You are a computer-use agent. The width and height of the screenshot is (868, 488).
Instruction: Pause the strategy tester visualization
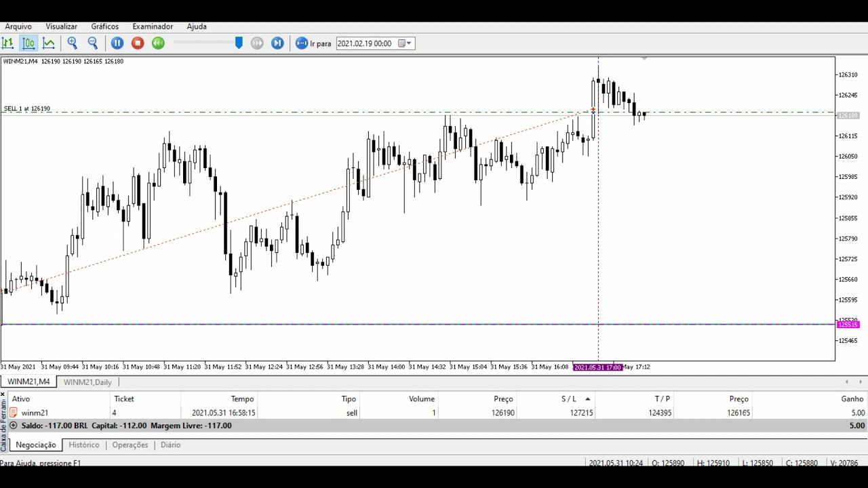click(x=117, y=43)
